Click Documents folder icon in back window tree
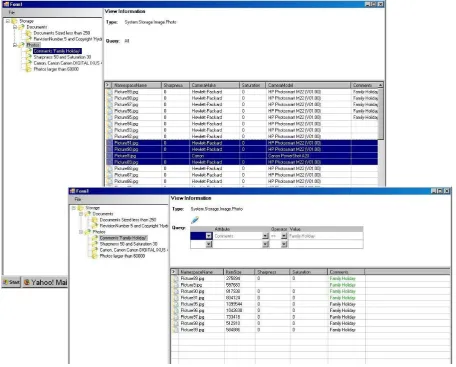Screen dimensions: 456x367 (x=22, y=27)
